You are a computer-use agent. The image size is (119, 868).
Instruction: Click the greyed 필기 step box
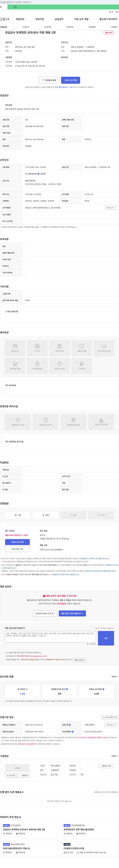73,515
